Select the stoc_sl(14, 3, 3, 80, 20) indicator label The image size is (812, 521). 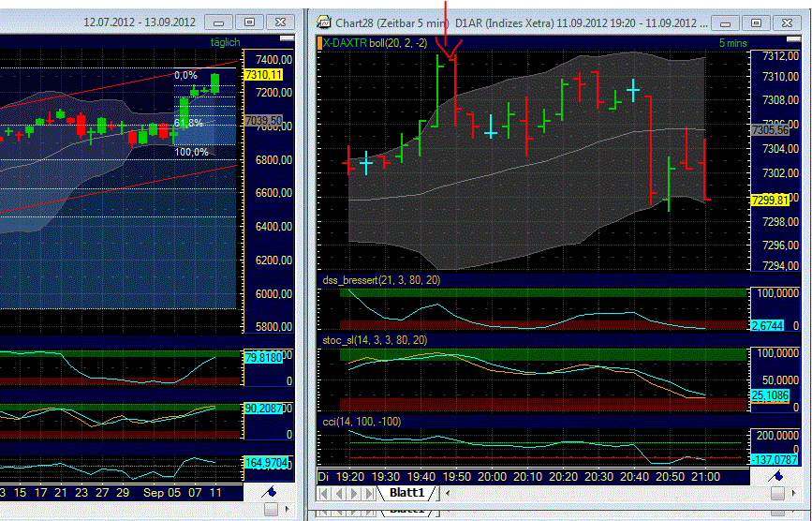click(375, 340)
